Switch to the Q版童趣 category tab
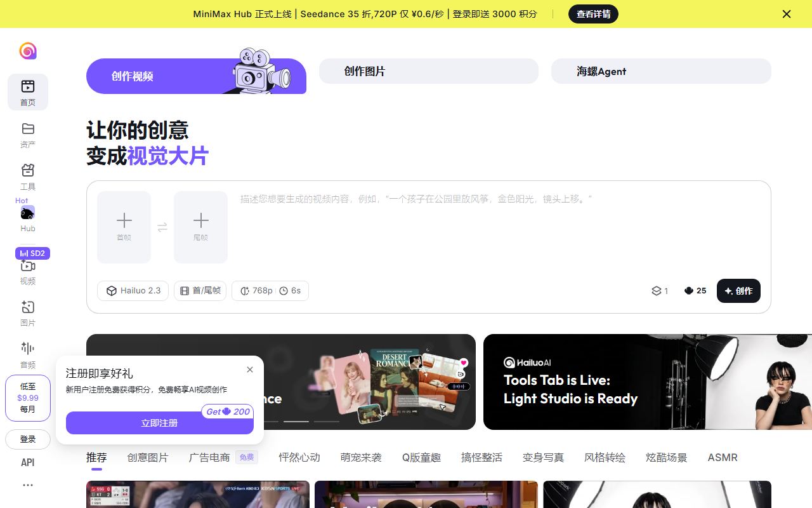 pyautogui.click(x=421, y=457)
